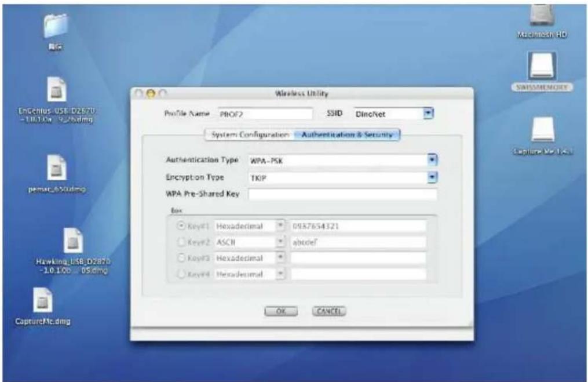Select EnGenius USB D2870 dmg file icon
The height and width of the screenshot is (382, 588).
tap(56, 89)
